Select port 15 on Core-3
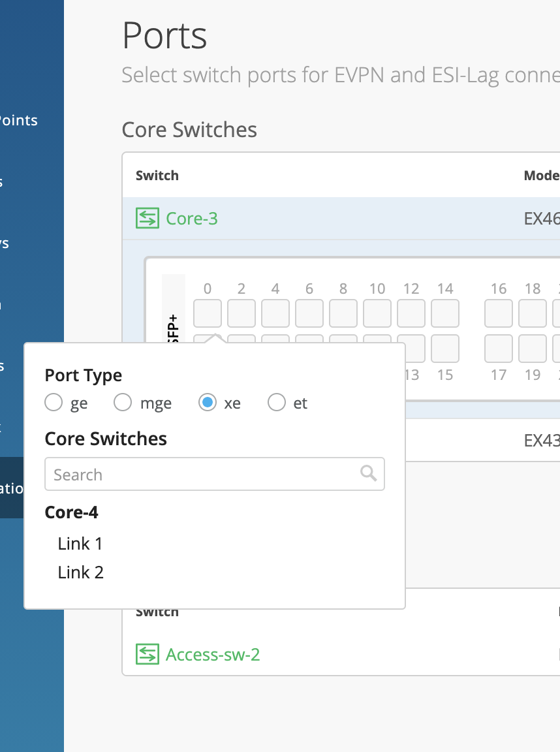This screenshot has width=560, height=752. click(x=445, y=349)
